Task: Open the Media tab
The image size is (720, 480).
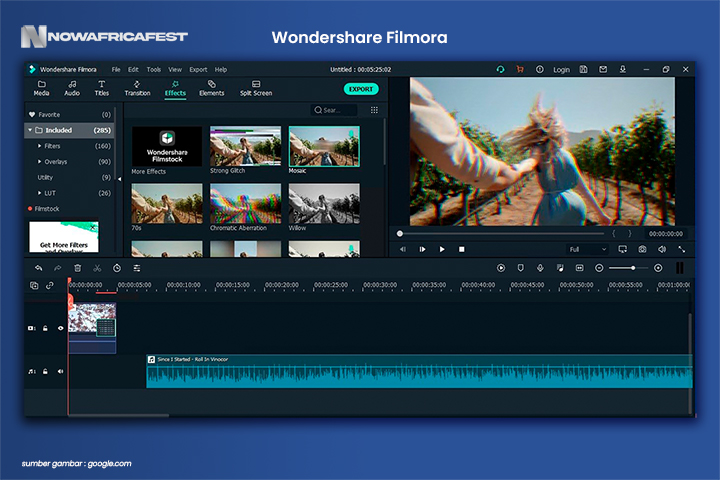Action: 41,88
